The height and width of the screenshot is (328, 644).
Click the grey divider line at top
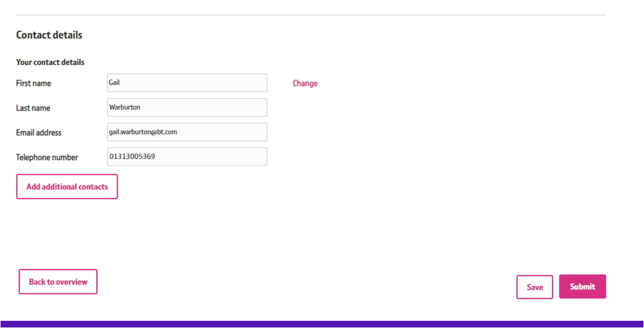pos(311,15)
